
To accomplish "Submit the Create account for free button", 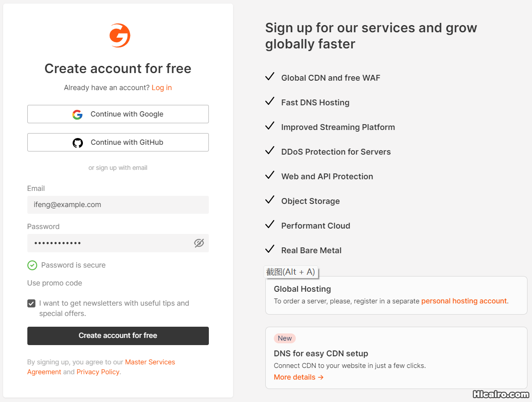I will [118, 336].
